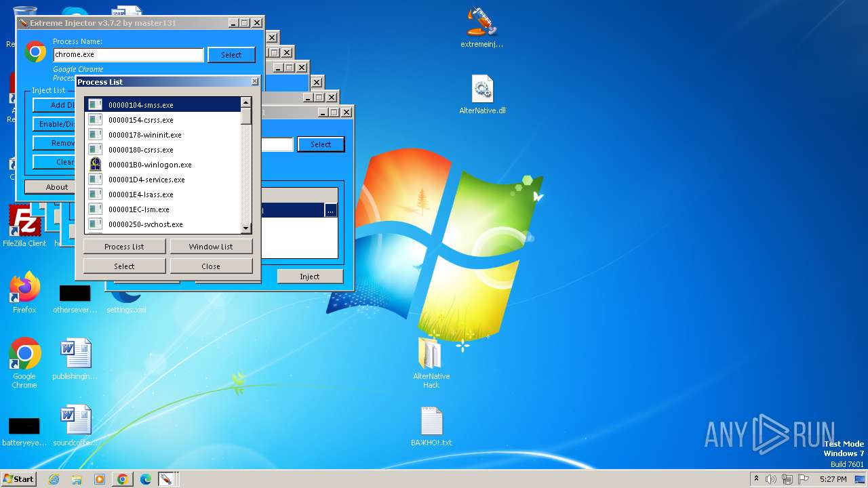The height and width of the screenshot is (488, 868).
Task: Select 000001D4-services.exe list entry
Action: (x=163, y=180)
